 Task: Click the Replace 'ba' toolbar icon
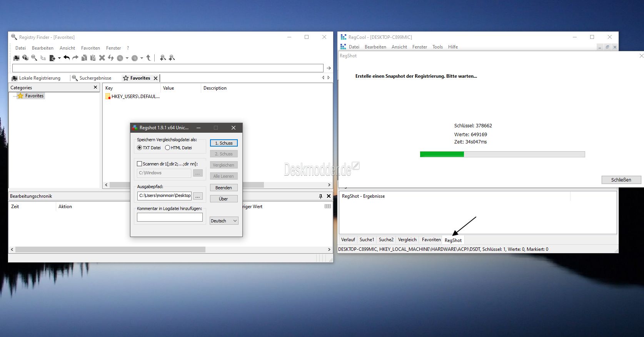(x=43, y=58)
